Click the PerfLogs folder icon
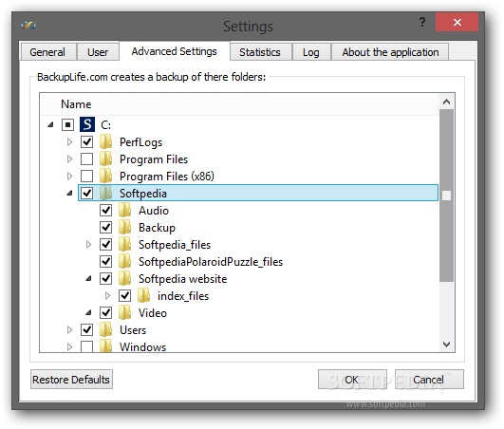 click(105, 141)
